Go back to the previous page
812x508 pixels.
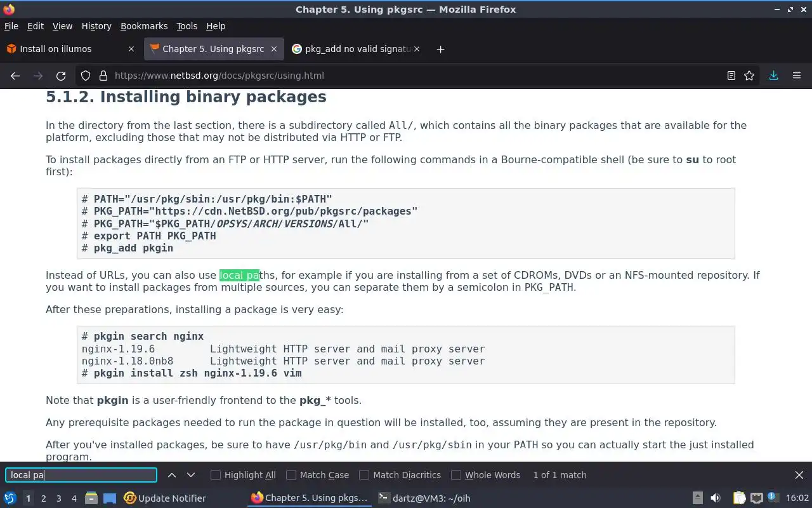coord(15,76)
